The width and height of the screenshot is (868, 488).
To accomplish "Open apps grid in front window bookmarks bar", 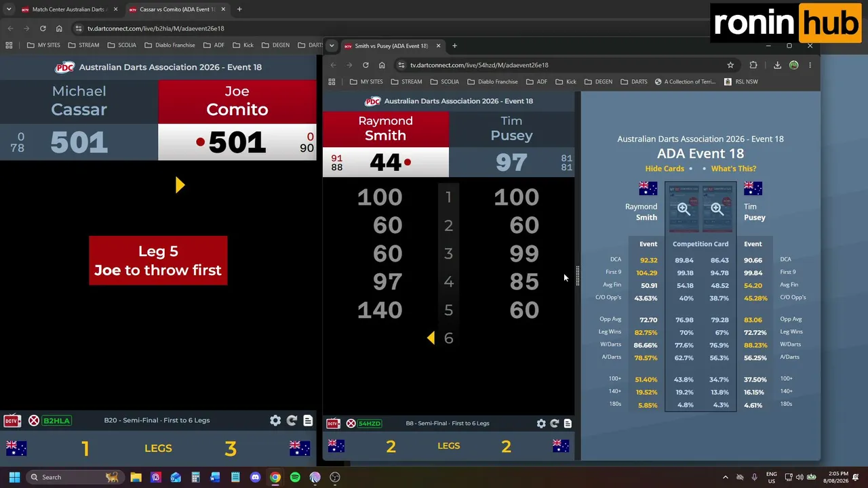I will (332, 82).
